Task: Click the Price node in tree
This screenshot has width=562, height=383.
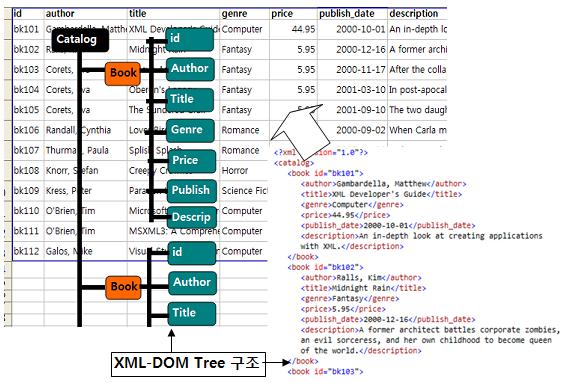Action: [191, 161]
